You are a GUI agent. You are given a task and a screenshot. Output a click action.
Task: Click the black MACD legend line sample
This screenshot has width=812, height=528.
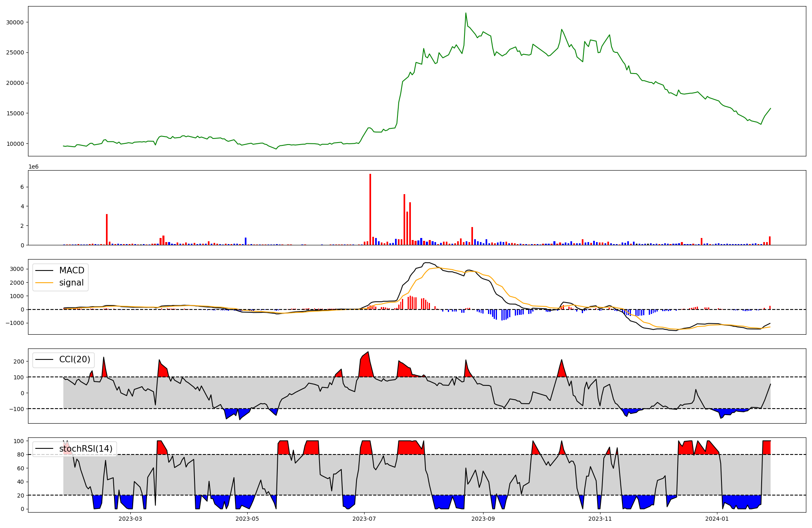tap(44, 270)
